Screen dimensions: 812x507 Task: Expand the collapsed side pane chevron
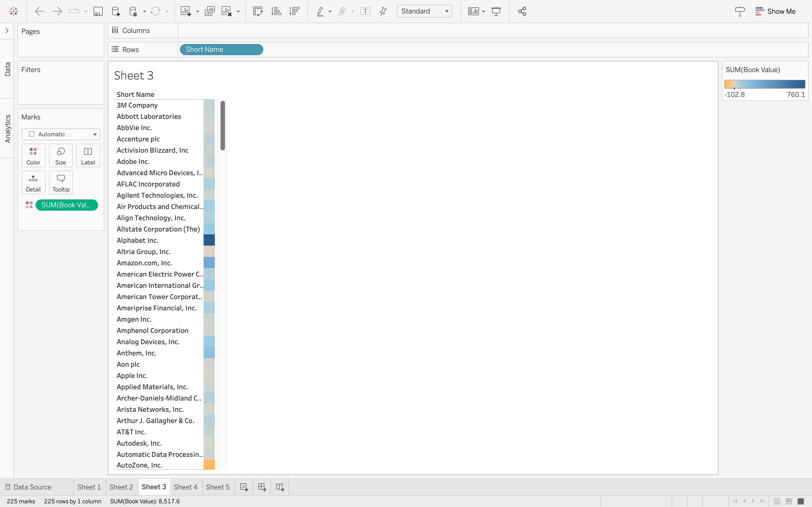(7, 31)
